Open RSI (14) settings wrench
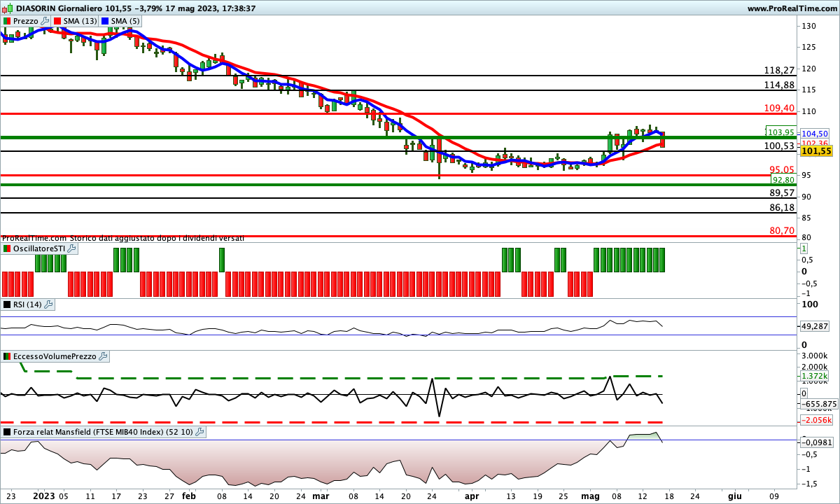The width and height of the screenshot is (840, 504). (x=48, y=304)
